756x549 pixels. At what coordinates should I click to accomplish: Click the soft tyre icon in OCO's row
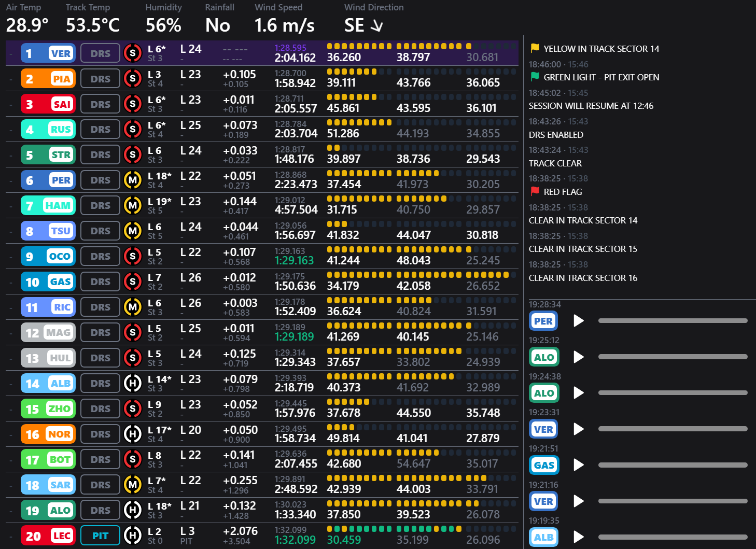click(133, 256)
